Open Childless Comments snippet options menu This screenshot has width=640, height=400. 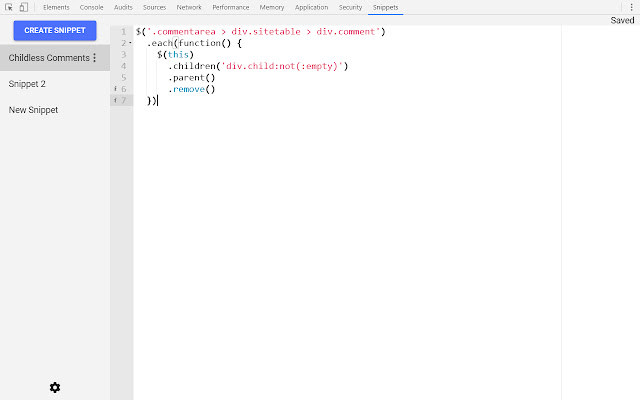(x=95, y=58)
